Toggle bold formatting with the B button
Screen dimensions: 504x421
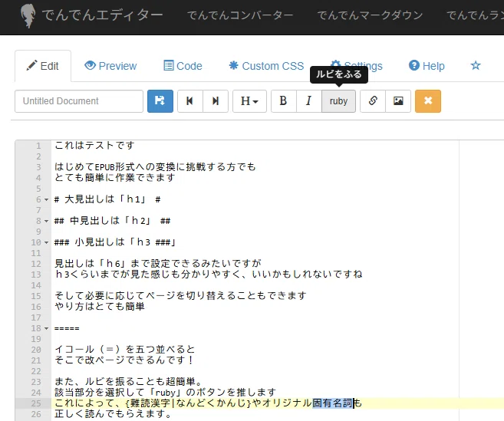pos(283,101)
